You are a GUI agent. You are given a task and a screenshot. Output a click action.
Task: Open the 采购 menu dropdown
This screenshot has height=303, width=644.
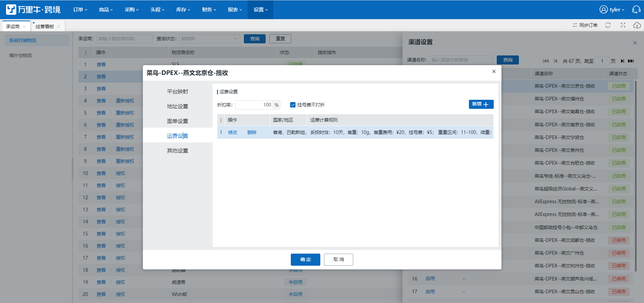pyautogui.click(x=131, y=10)
